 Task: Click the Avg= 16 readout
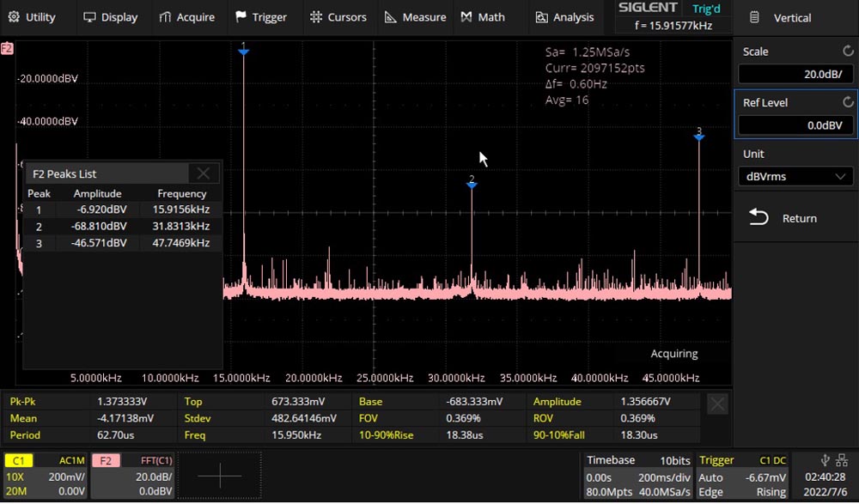tap(567, 100)
